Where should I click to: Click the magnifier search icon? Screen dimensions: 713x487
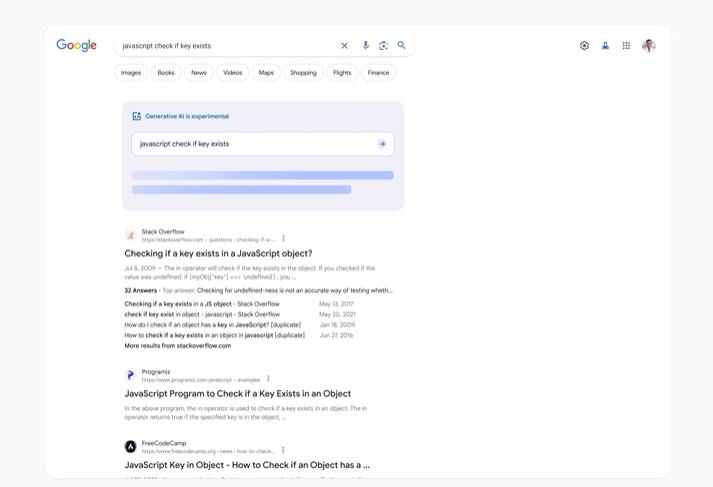402,45
